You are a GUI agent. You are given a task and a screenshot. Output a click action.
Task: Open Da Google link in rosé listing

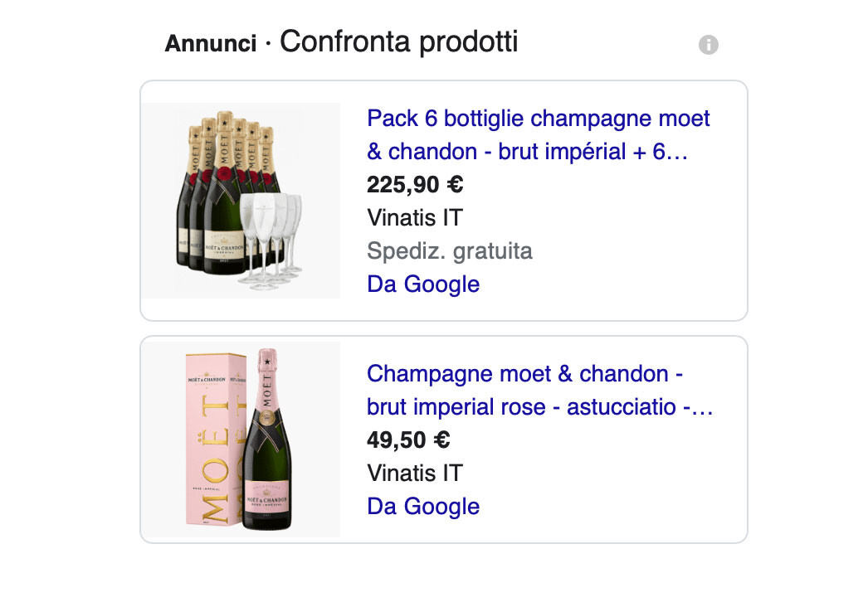click(x=423, y=507)
